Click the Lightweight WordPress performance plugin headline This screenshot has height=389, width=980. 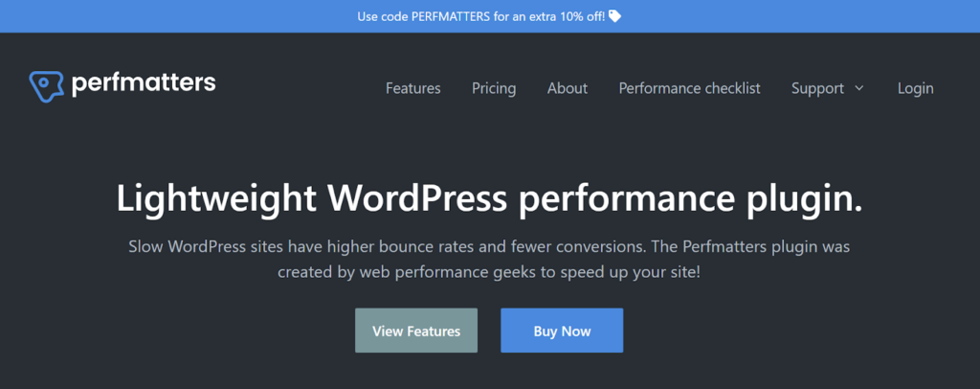point(489,197)
